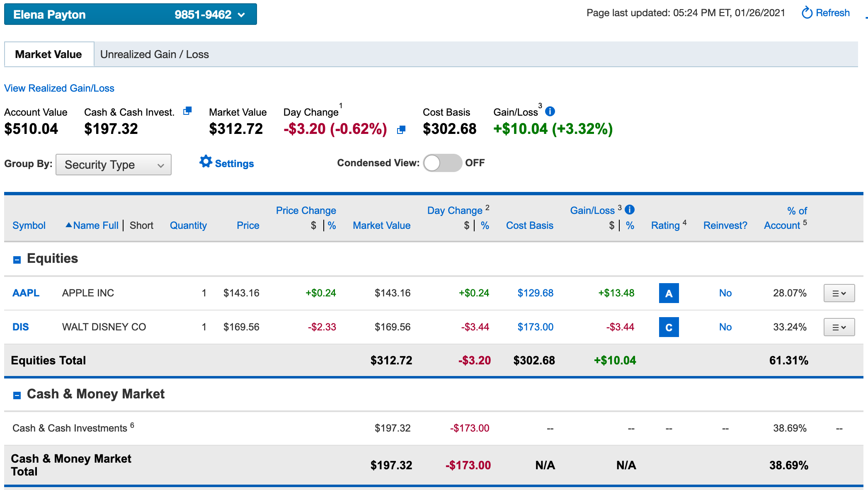Click AAPL cost basis $129.68
This screenshot has width=868, height=490.
(535, 293)
